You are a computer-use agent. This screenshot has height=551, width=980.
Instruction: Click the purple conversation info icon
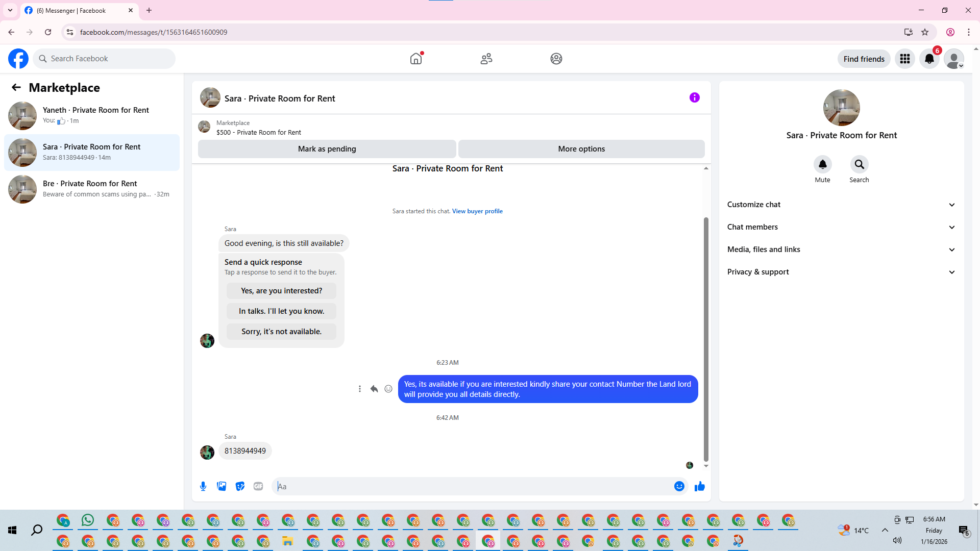[694, 97]
